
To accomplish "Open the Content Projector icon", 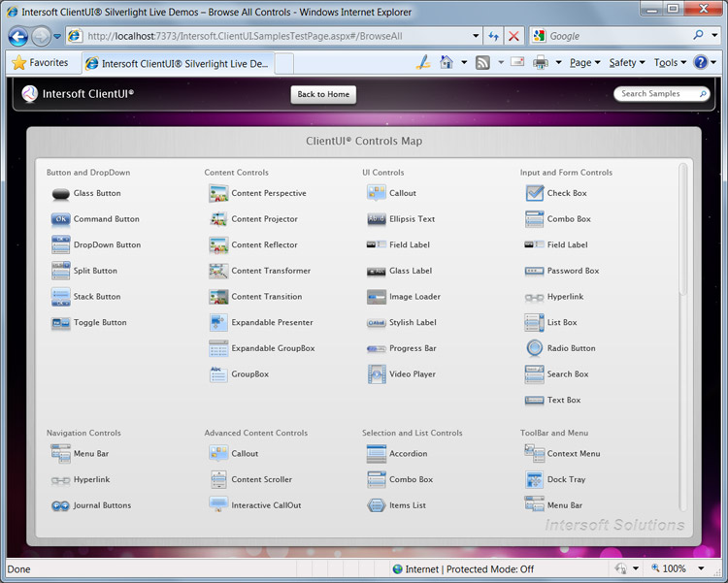I will click(x=218, y=219).
